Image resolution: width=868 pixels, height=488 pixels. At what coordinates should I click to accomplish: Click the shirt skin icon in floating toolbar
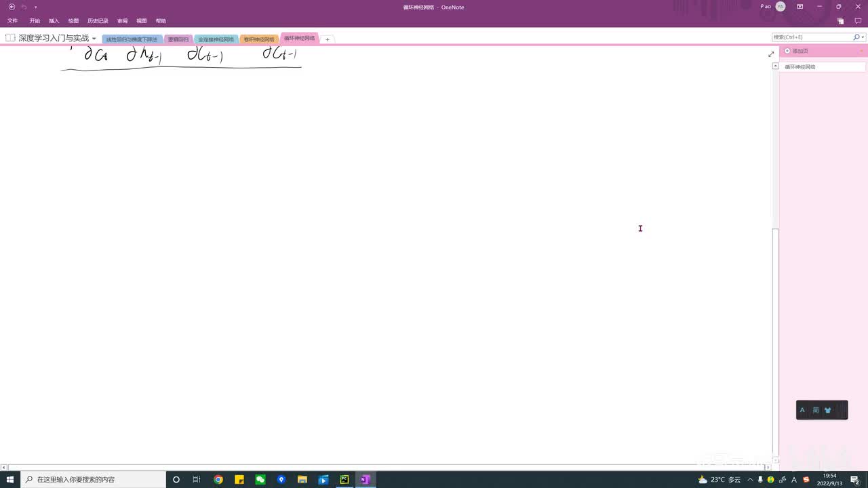pos(827,410)
